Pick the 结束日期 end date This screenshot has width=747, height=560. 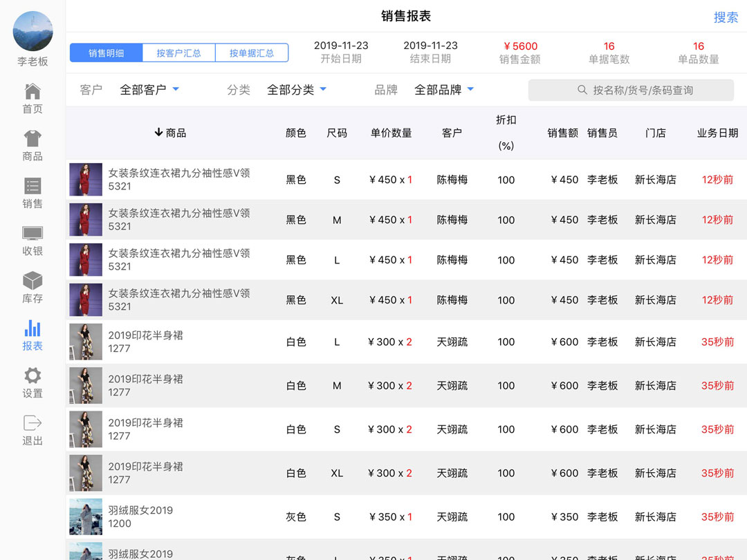(x=431, y=52)
